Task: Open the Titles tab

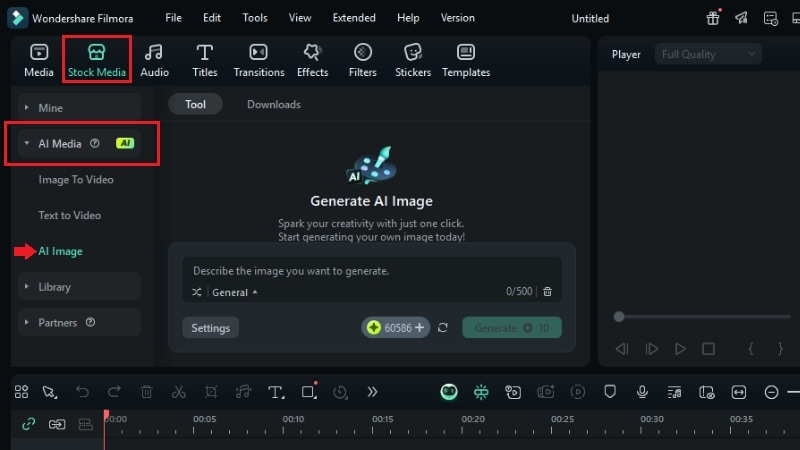Action: point(205,61)
